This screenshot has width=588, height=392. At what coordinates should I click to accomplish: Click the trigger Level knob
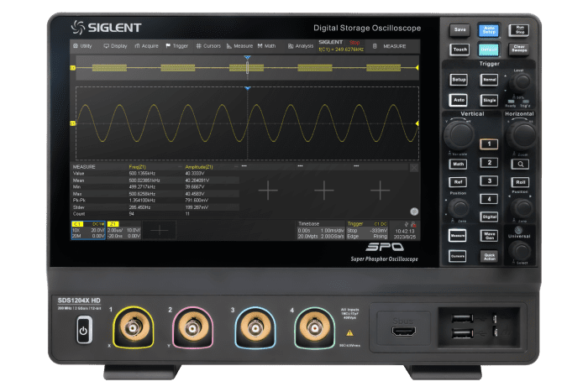tap(522, 82)
